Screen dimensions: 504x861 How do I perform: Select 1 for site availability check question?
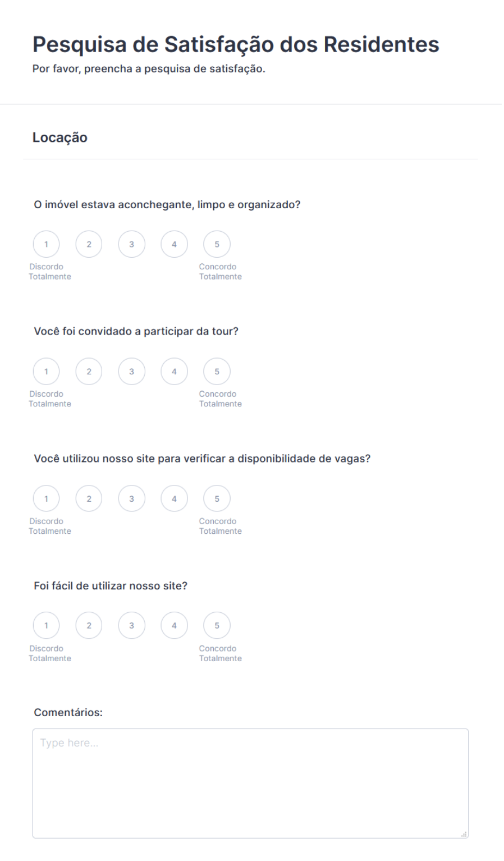coord(47,499)
